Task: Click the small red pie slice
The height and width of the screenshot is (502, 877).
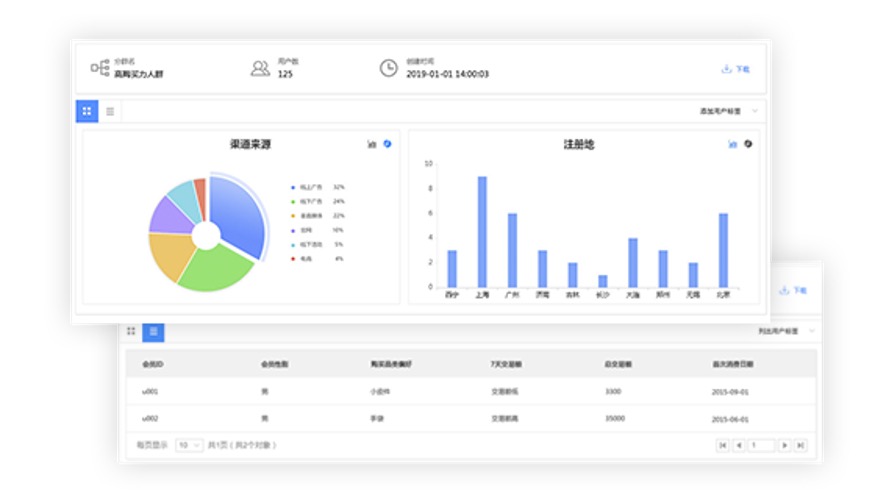Action: pos(201,197)
